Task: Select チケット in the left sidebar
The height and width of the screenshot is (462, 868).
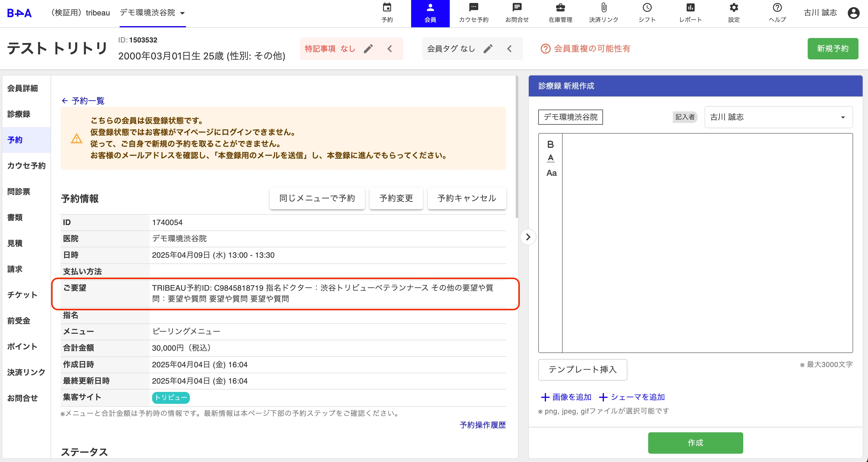Action: (22, 295)
